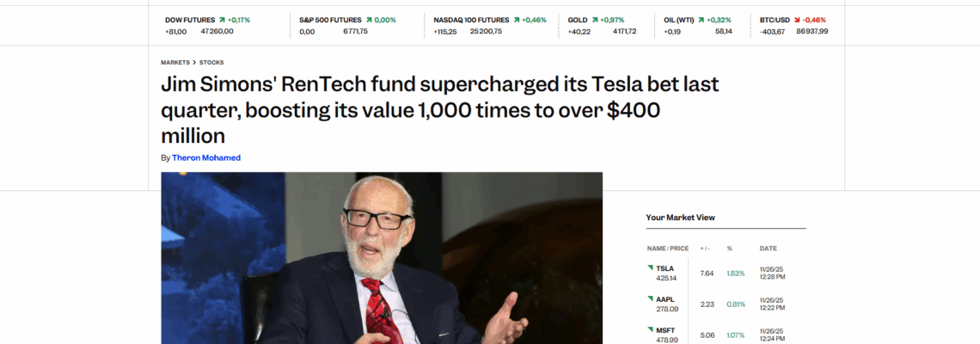
Task: Click the up arrow icon for Nasdaq 100 Futures
Action: [x=515, y=19]
